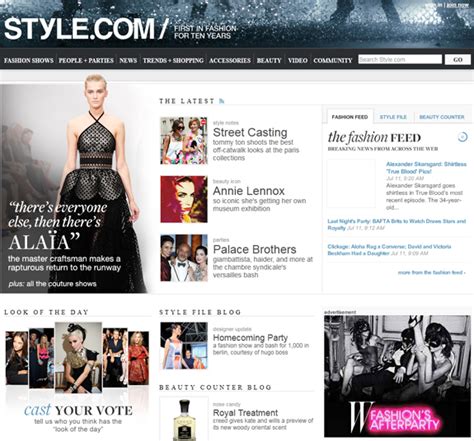Click the Look of the Day heading
The width and height of the screenshot is (474, 441).
pos(46,312)
